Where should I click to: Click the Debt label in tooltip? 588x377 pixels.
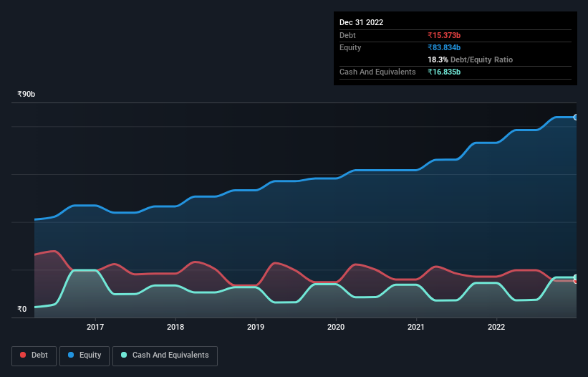(347, 35)
